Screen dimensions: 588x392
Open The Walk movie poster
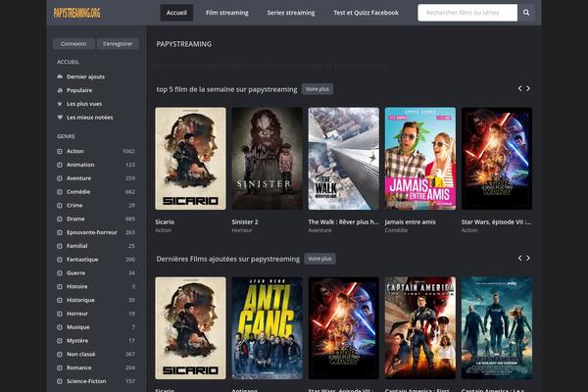pyautogui.click(x=344, y=159)
